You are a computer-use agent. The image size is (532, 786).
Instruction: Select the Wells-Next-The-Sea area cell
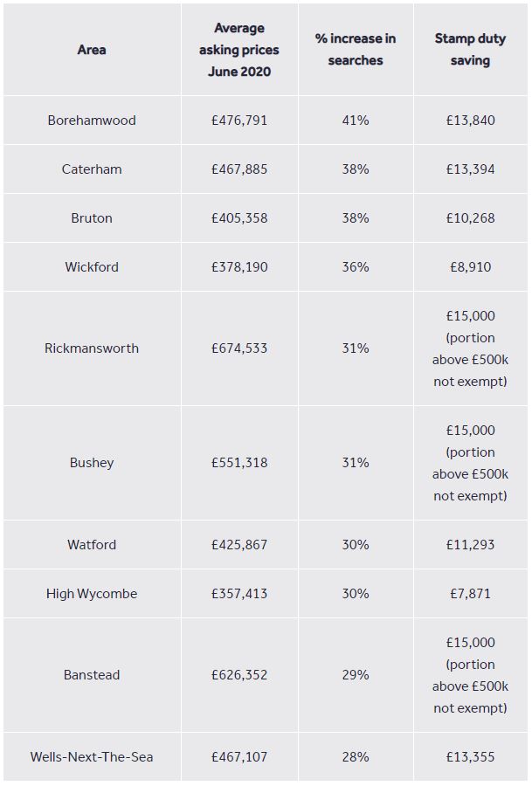92,757
